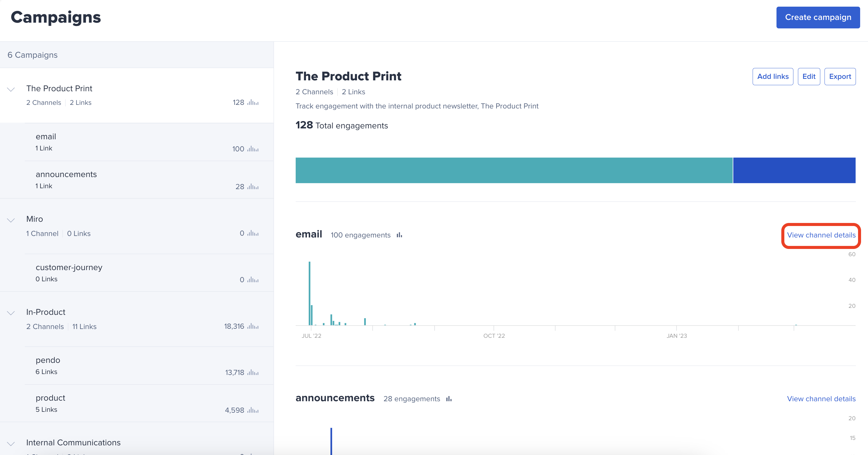Expand the Internal Communications campaign

pos(11,444)
